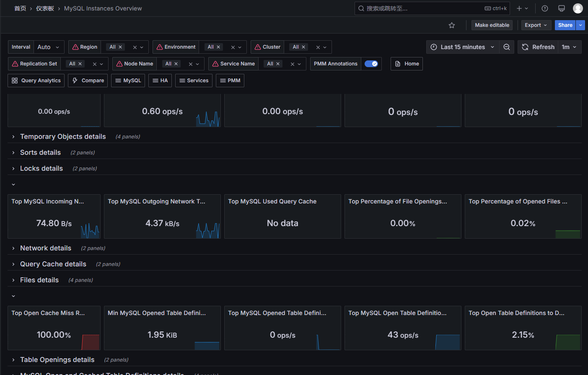Viewport: 588px width, 375px height.
Task: Click the Share button
Action: tap(565, 25)
